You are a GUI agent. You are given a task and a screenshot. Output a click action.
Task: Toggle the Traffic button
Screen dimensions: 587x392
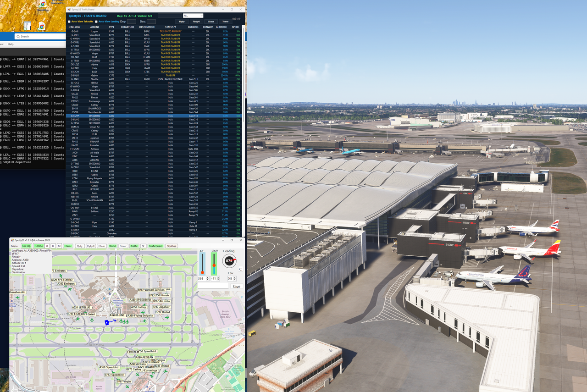click(134, 246)
